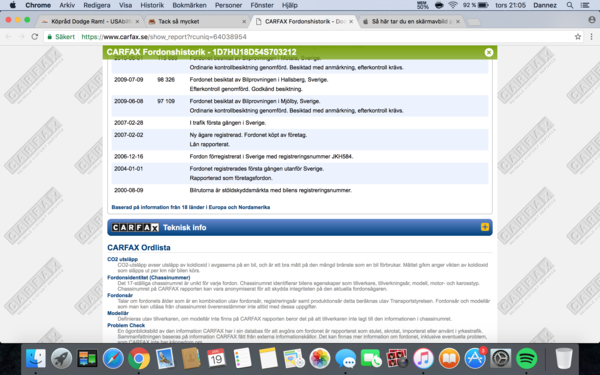The width and height of the screenshot is (600, 375).
Task: View the Säkert site security info
Action: point(61,37)
